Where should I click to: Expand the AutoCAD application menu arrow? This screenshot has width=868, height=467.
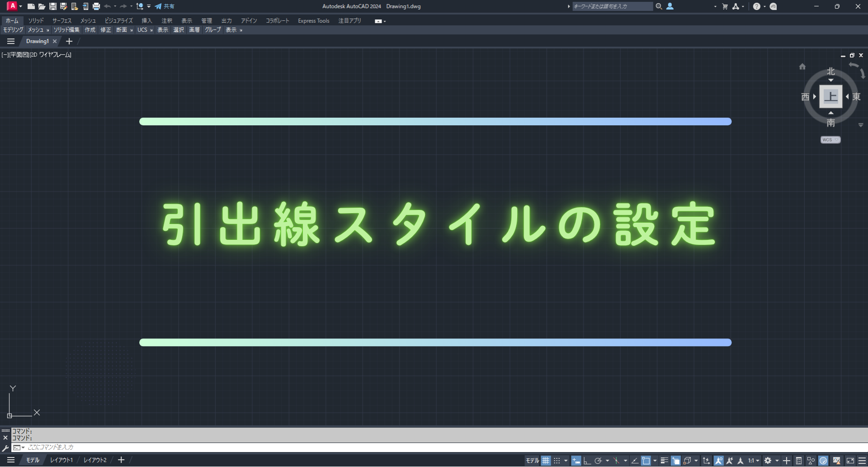click(x=21, y=6)
